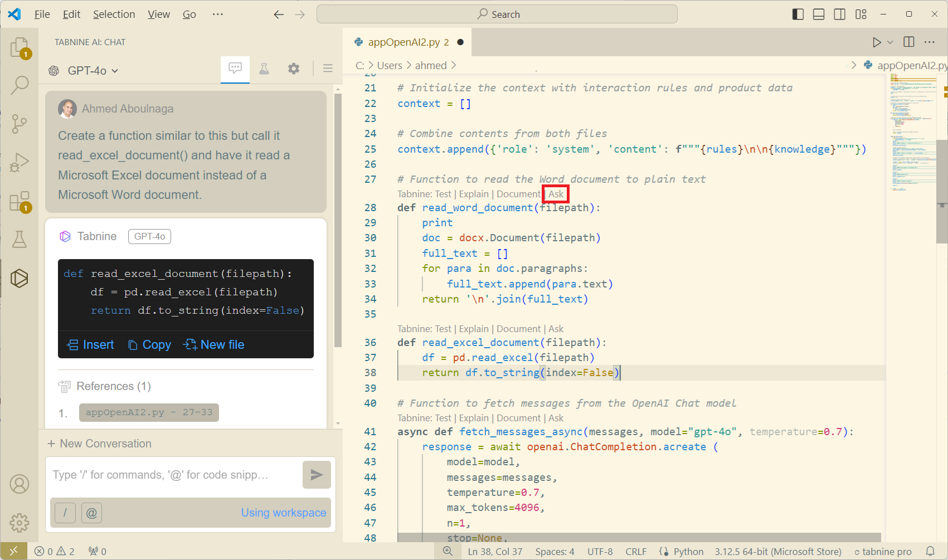The width and height of the screenshot is (948, 560).
Task: Toggle the secondary side bar layout
Action: tap(839, 14)
